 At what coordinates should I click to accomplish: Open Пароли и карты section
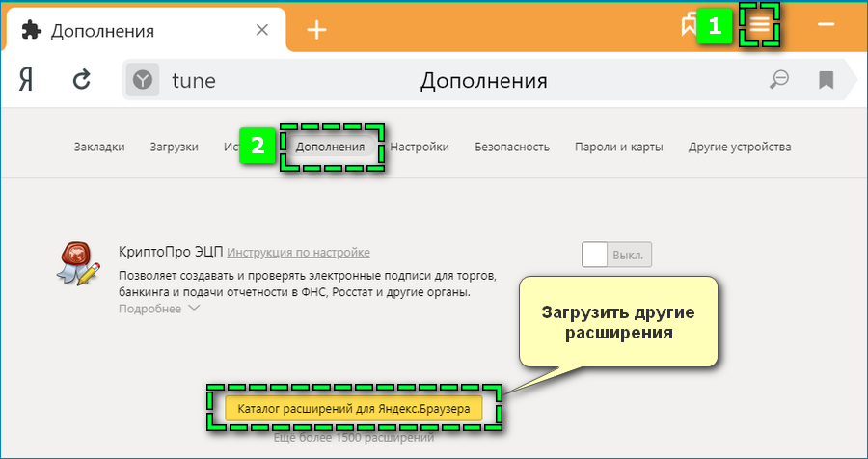(x=619, y=147)
